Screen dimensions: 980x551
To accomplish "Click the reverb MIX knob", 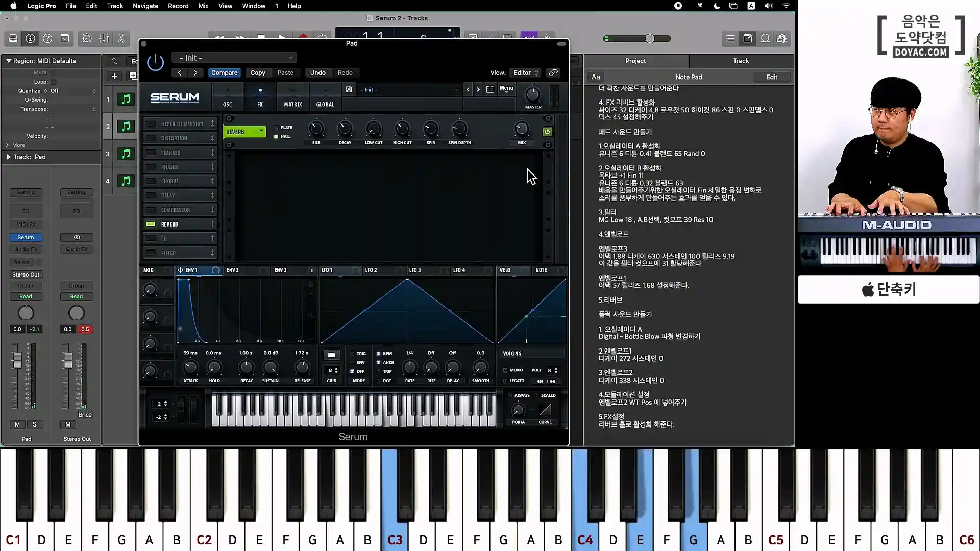I will click(x=521, y=129).
